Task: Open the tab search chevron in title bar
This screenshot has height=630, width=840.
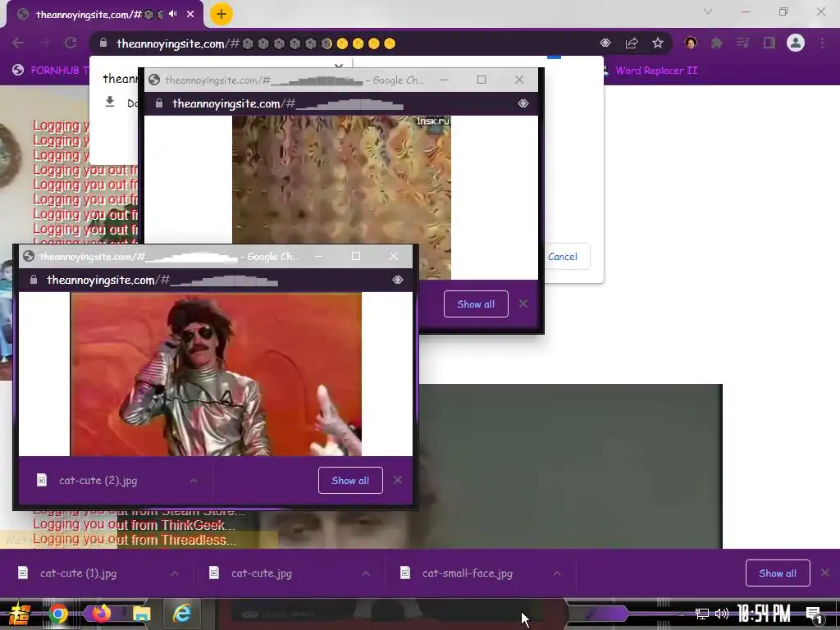Action: pyautogui.click(x=708, y=11)
